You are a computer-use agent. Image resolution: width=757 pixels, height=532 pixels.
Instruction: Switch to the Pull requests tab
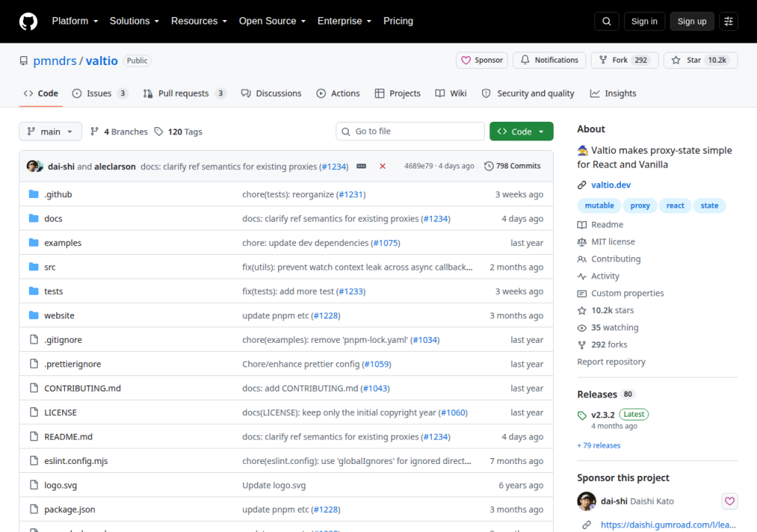coord(184,94)
